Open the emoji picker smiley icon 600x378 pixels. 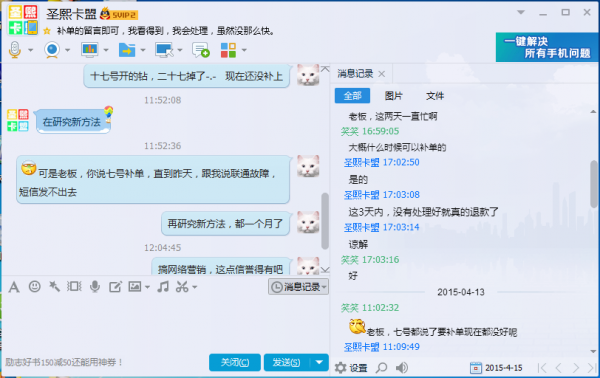click(x=34, y=286)
